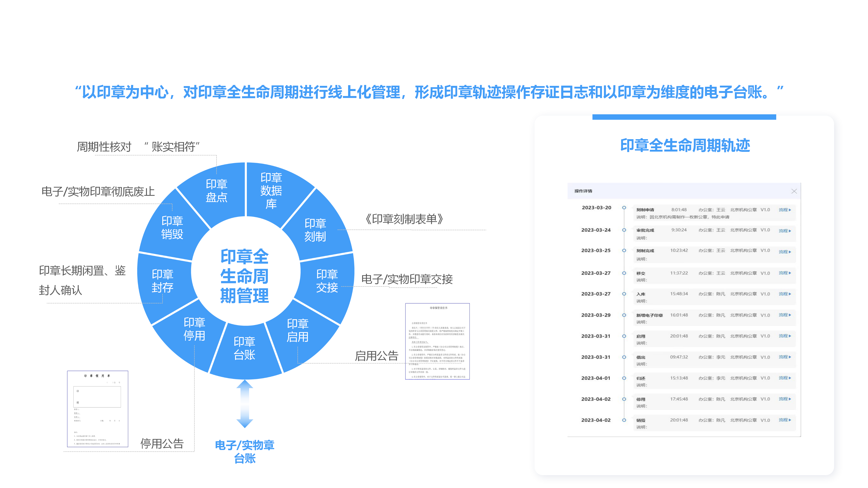Click the double-headed arrow above 电子/实物章台账
The width and height of the screenshot is (868, 488).
coord(245,404)
